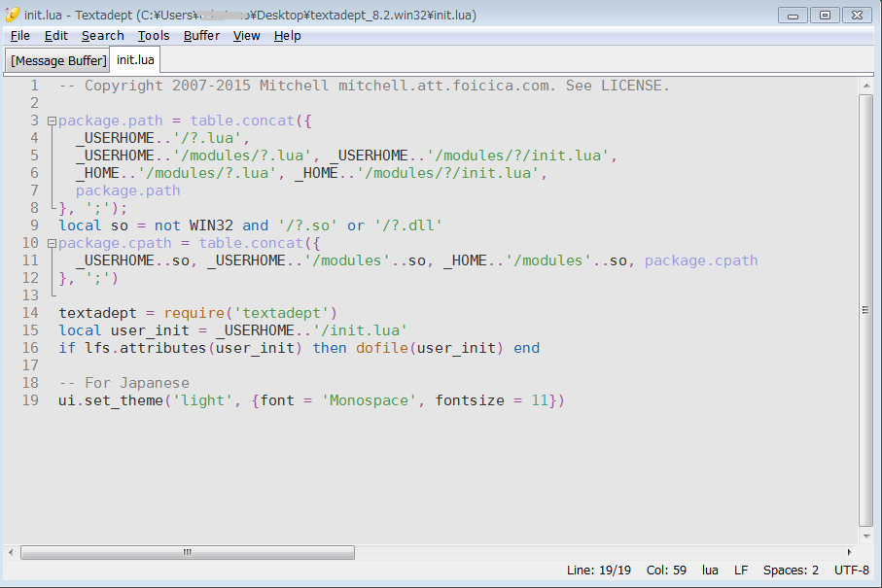Screen dimensions: 882x588
Task: Click 'ui.set_theme' on line 19
Action: tap(111, 400)
